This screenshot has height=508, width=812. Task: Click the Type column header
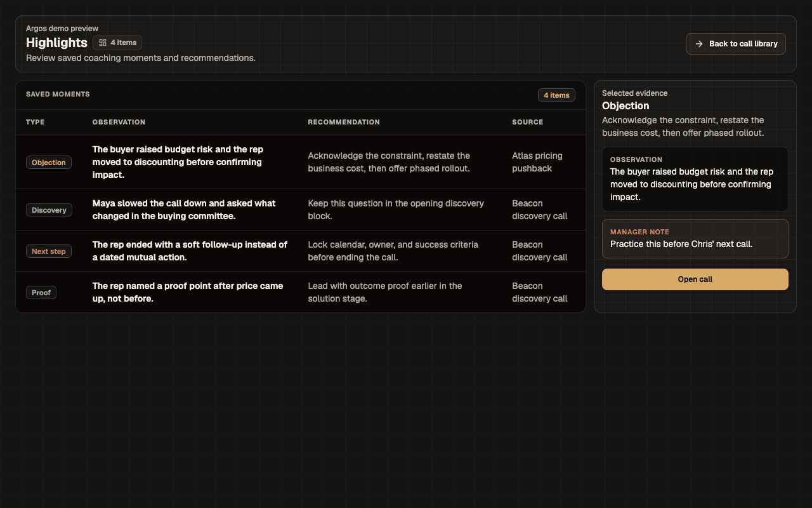36,122
